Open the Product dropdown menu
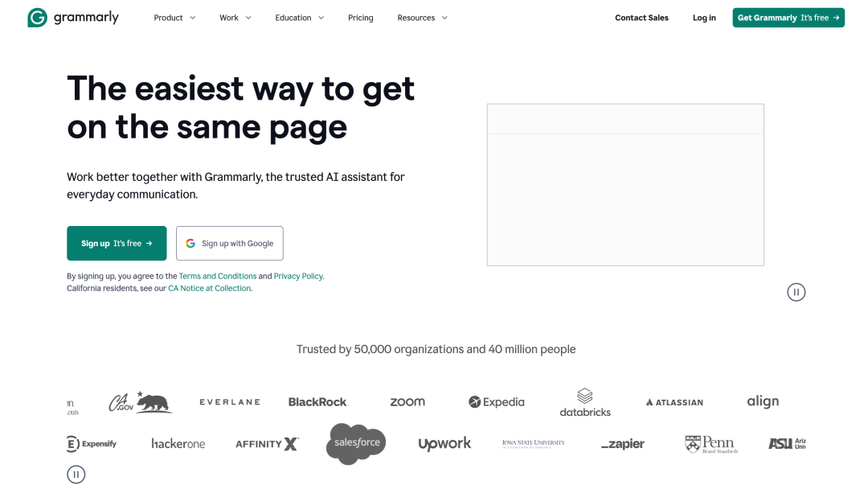 [x=174, y=18]
